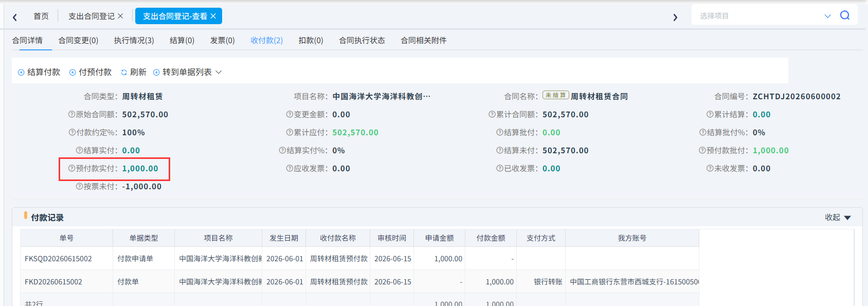Open the 发票(0) tab
Image resolution: width=868 pixels, height=306 pixels.
(222, 41)
